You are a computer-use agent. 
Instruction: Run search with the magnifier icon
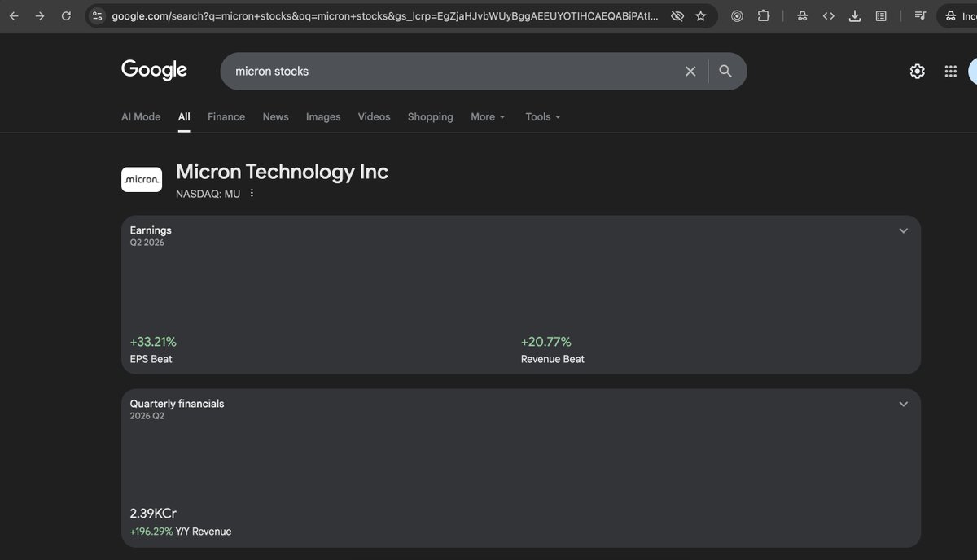(725, 72)
